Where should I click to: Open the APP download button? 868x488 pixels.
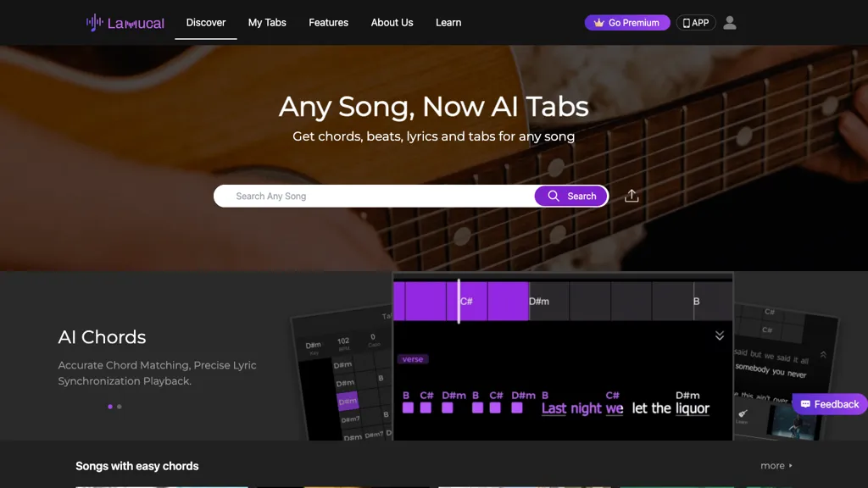[696, 23]
